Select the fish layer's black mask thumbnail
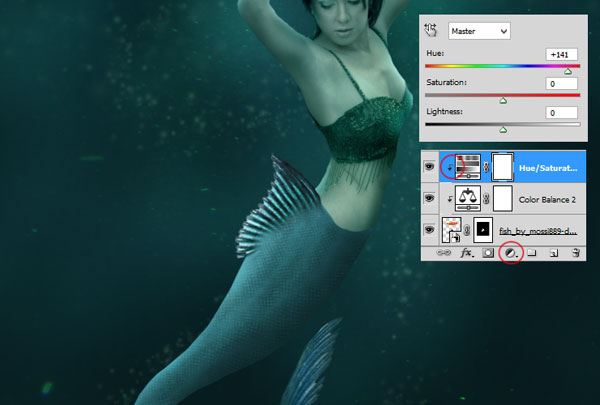The height and width of the screenshot is (405, 600). pos(483,230)
